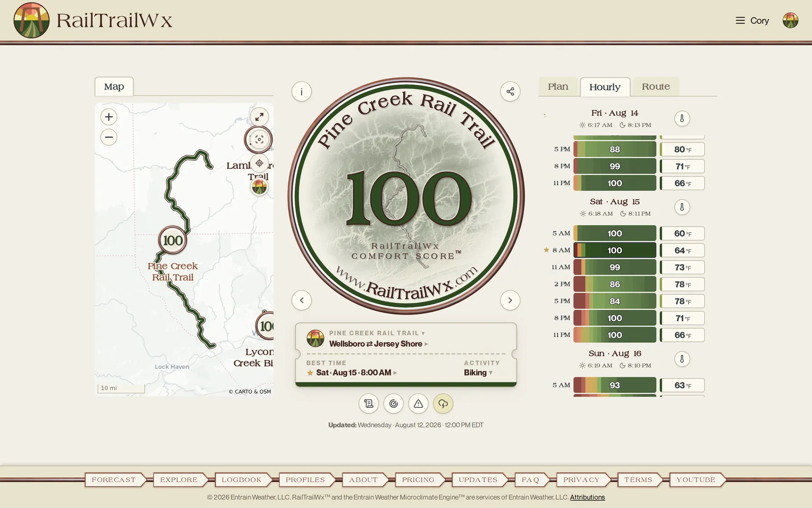812x508 pixels.
Task: Go to the previous trail with left arrow
Action: click(x=302, y=300)
